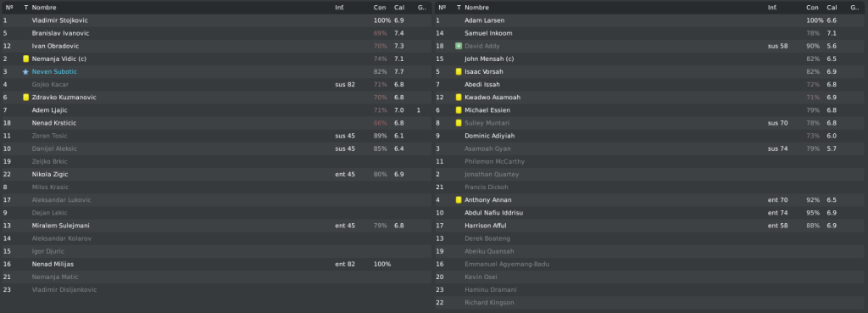The width and height of the screenshot is (868, 313).
Task: Click Zdravko Kuzmanovic's yellow card icon
Action: (25, 97)
